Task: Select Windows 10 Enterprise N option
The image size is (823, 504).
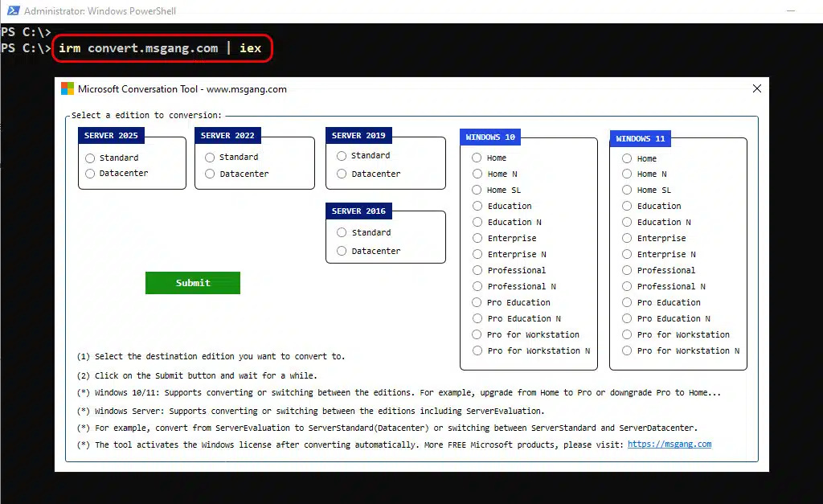Action: (477, 255)
